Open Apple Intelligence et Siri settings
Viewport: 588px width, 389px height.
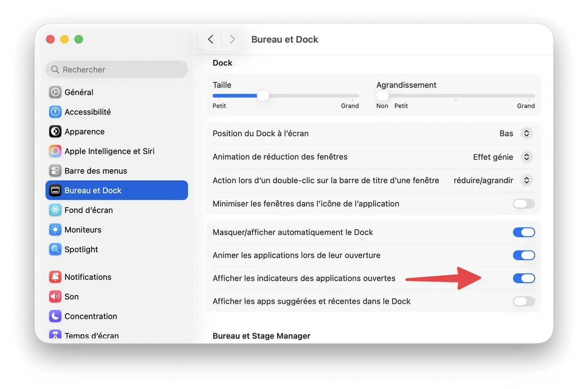click(x=109, y=151)
